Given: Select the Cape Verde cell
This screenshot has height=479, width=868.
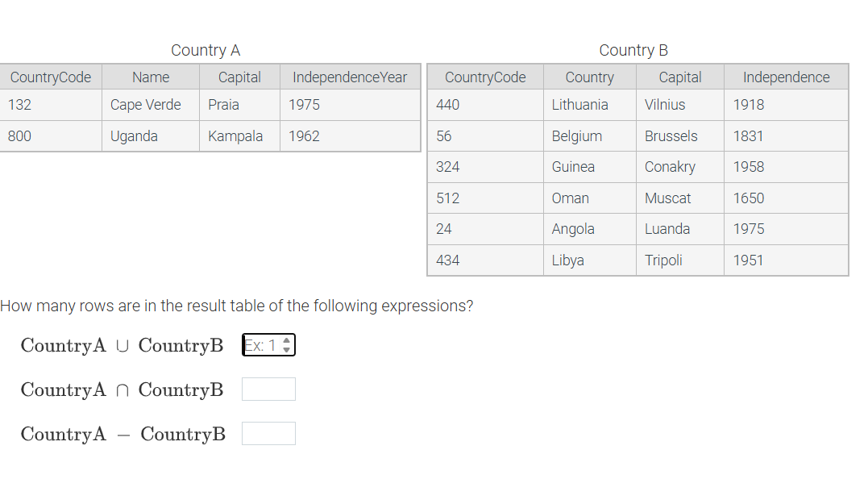Looking at the screenshot, I should [150, 105].
